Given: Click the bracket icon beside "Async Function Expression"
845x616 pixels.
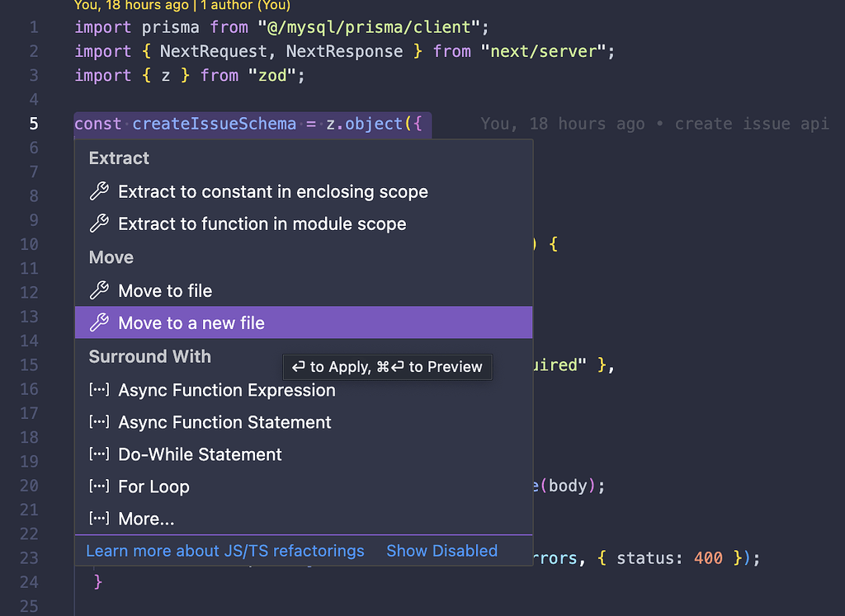Looking at the screenshot, I should [99, 389].
